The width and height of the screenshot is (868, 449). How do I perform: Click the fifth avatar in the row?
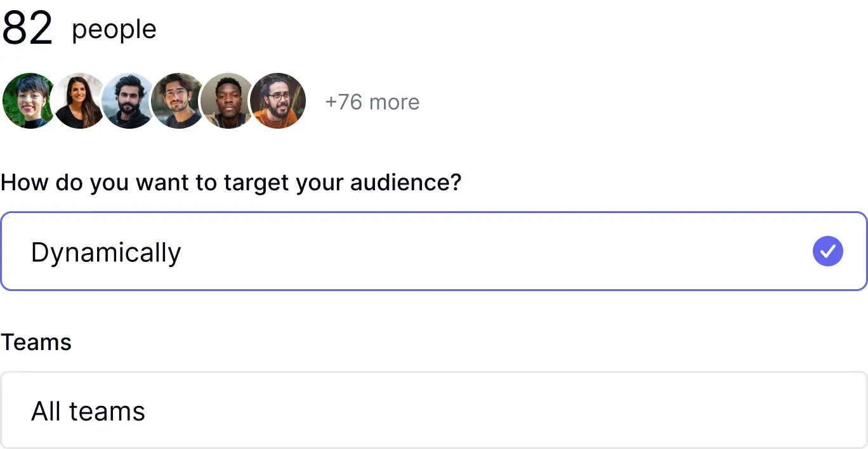click(227, 101)
